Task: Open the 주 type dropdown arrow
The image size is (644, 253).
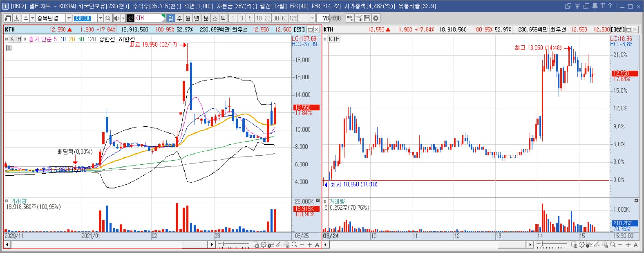Action: [x=33, y=18]
